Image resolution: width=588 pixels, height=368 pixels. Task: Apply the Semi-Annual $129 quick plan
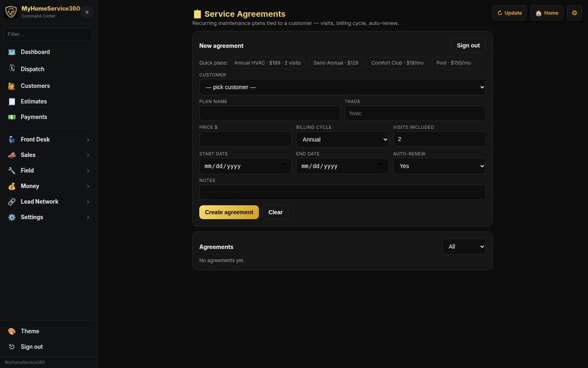336,63
